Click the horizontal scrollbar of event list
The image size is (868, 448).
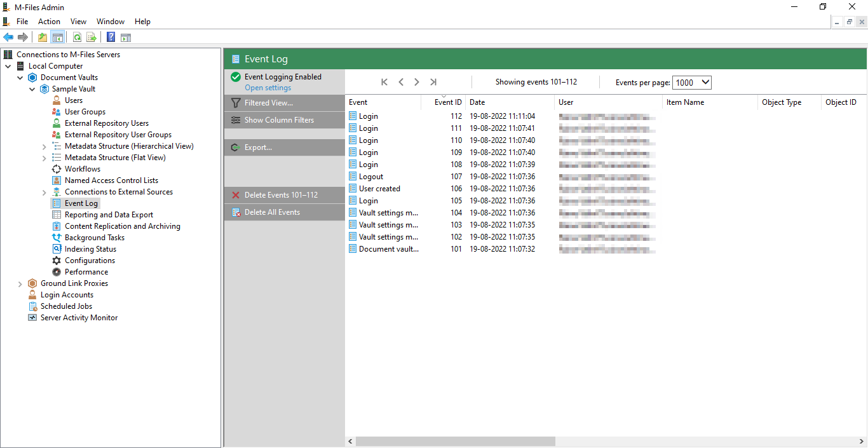click(455, 441)
